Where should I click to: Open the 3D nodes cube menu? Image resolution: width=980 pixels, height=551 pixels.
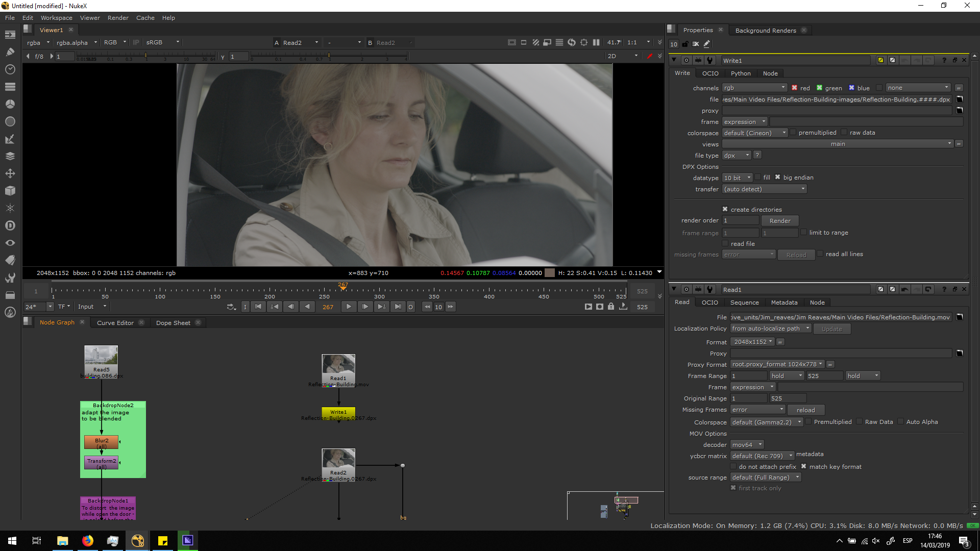pyautogui.click(x=10, y=191)
